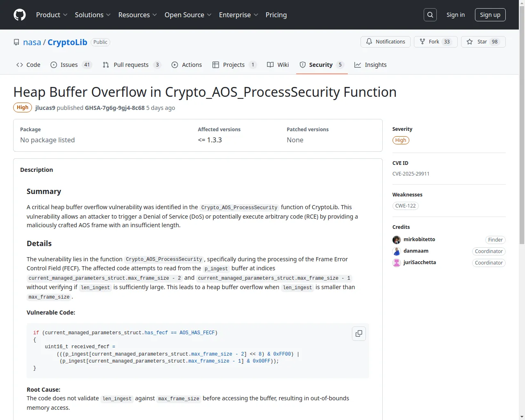This screenshot has width=525, height=420.
Task: Click the Insights graph icon
Action: 358,65
